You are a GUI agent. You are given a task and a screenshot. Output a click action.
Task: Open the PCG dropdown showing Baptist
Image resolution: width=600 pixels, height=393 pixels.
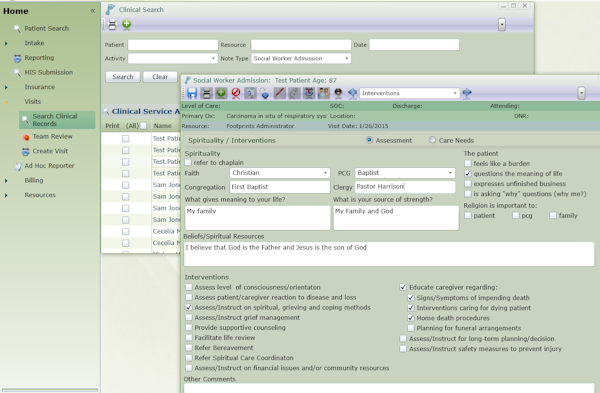tap(450, 173)
